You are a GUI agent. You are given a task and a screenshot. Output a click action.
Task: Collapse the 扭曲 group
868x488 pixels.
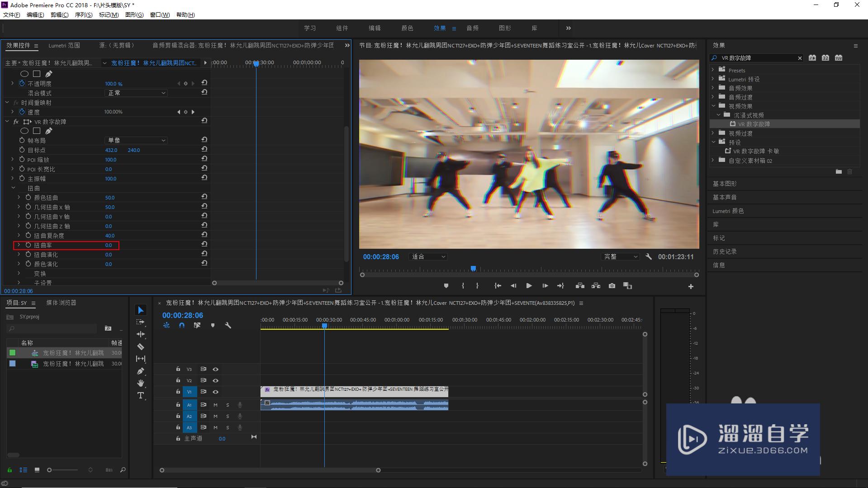coord(13,188)
